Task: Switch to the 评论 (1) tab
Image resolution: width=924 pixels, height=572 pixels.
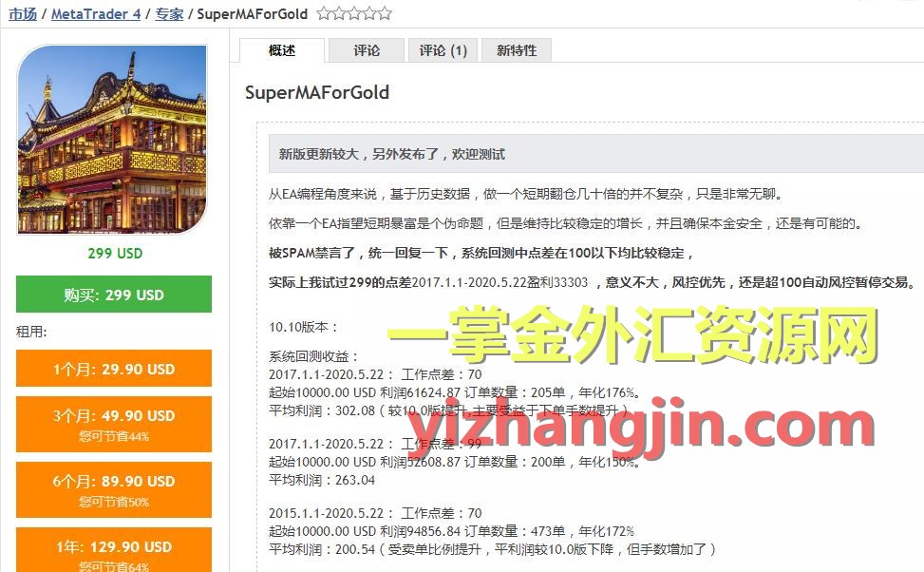Action: click(443, 50)
